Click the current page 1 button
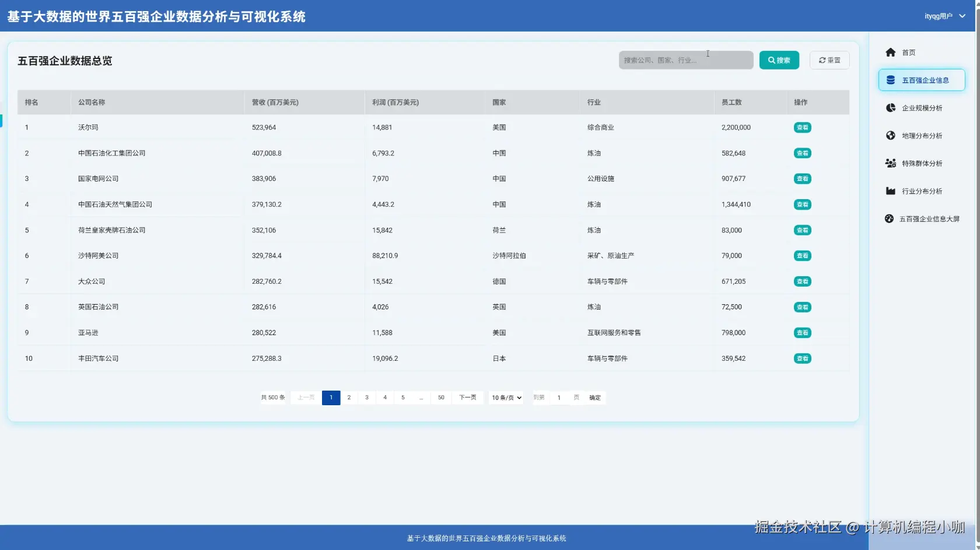 pyautogui.click(x=331, y=398)
